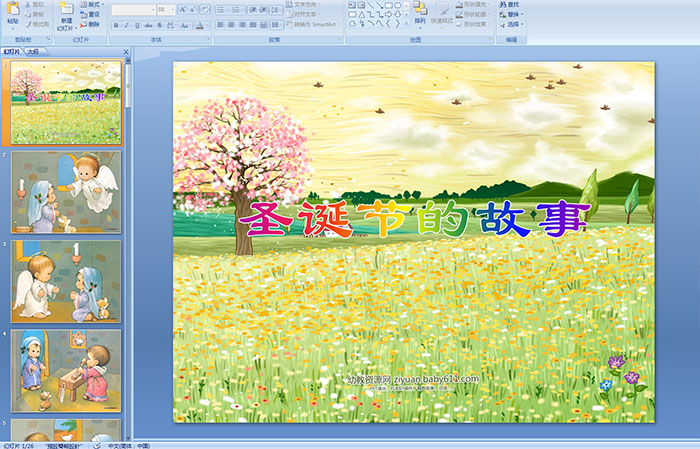
Task: Expand the shapes gallery More arrow
Action: point(406,24)
